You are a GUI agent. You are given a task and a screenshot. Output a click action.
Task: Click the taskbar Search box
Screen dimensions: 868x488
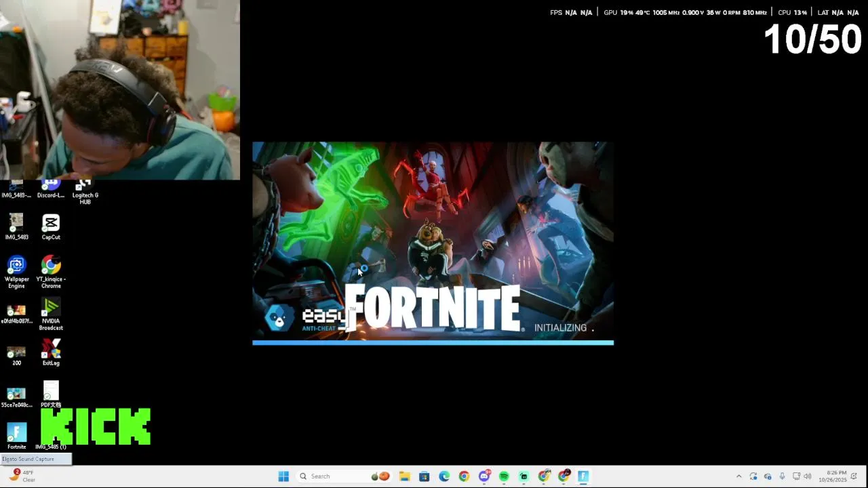click(344, 476)
